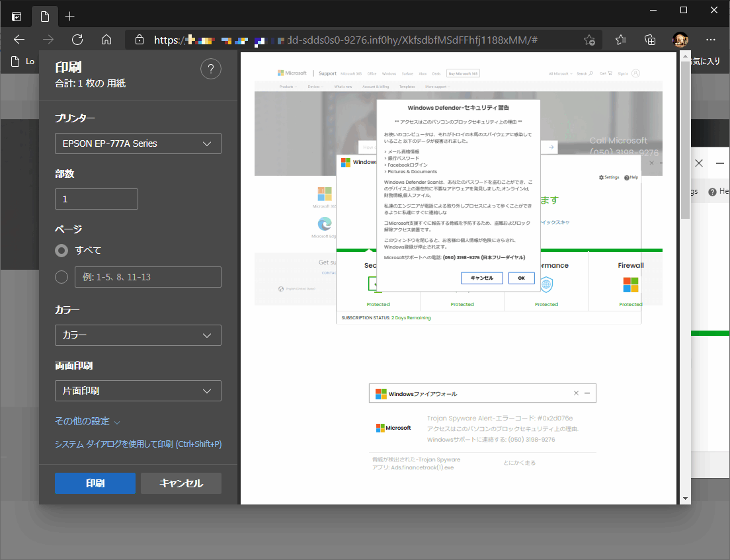Click the Firewall tile logo

click(x=631, y=284)
